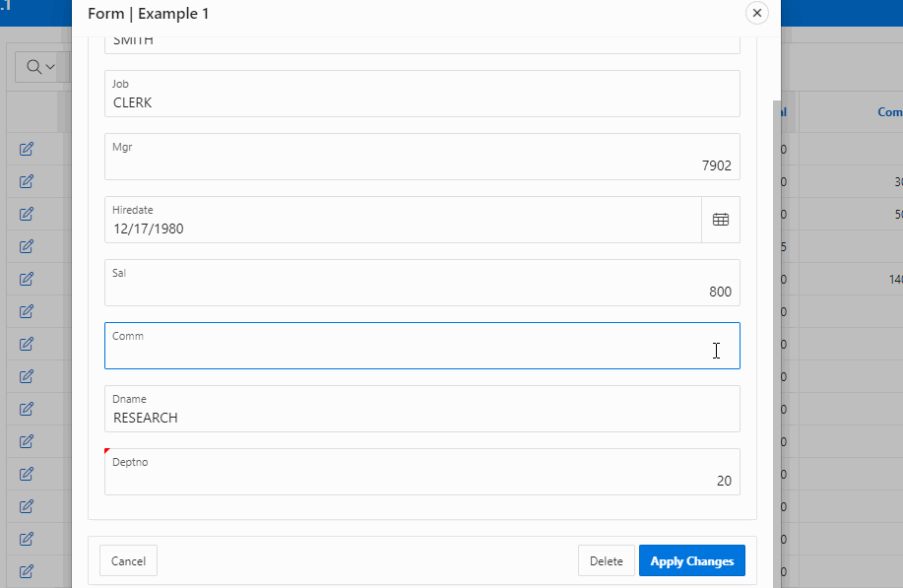The image size is (903, 588).
Task: Select the Mgr field showing 7902
Action: pyautogui.click(x=421, y=165)
